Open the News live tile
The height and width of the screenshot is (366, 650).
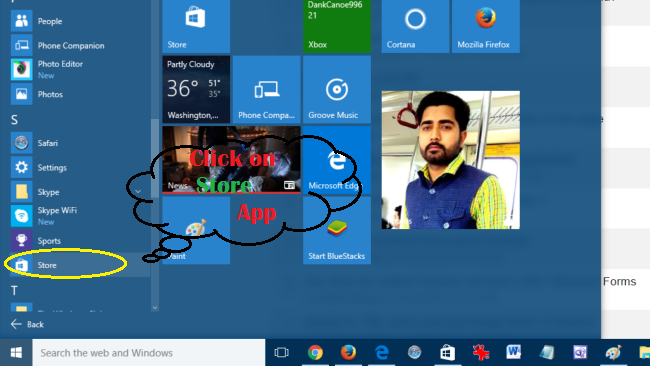point(231,160)
